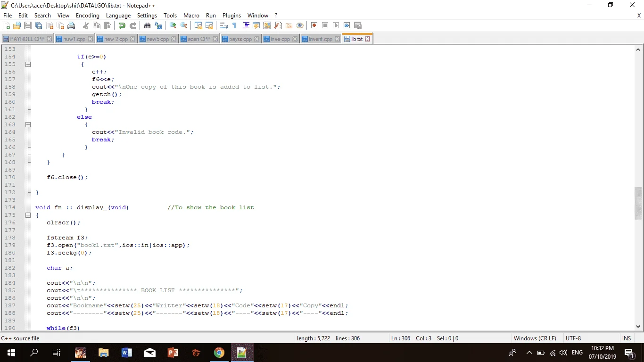Stop macro recording toolbar icon
This screenshot has width=644, height=362.
325,25
